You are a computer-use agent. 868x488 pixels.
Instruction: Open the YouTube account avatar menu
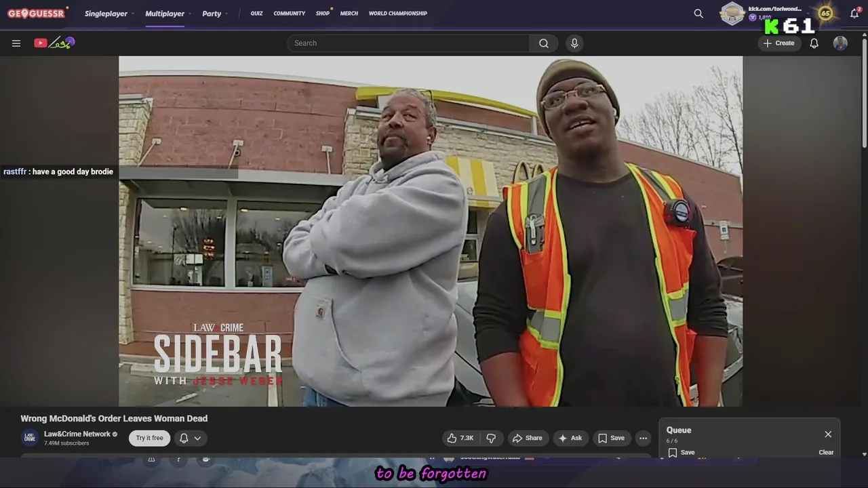(840, 43)
